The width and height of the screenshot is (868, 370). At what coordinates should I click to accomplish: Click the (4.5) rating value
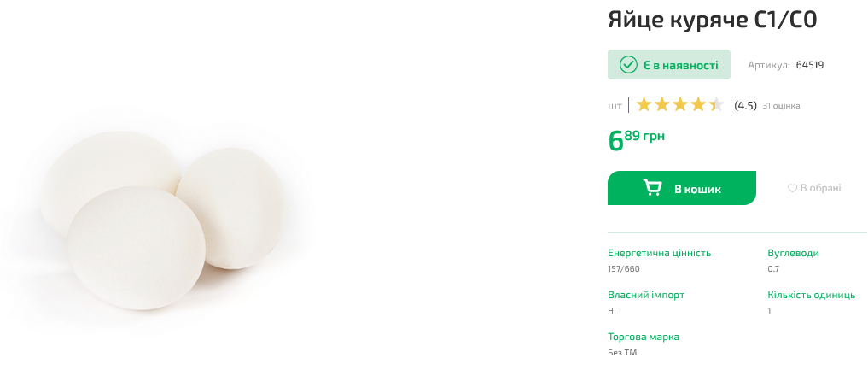pos(745,106)
